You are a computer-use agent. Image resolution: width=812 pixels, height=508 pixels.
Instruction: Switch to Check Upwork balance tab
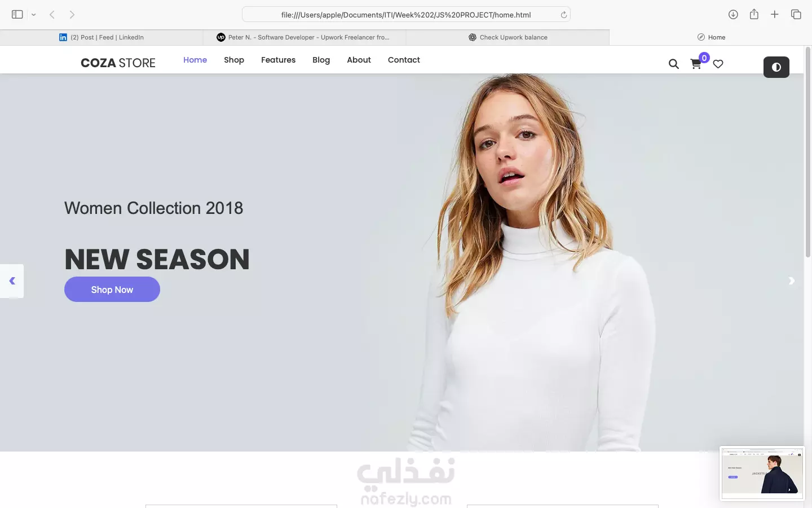[x=507, y=37]
